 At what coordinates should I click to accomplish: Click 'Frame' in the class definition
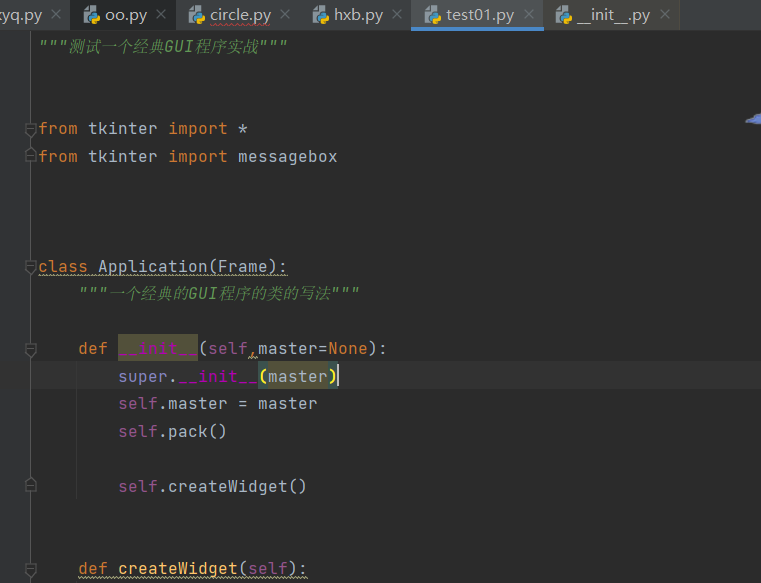coord(242,267)
